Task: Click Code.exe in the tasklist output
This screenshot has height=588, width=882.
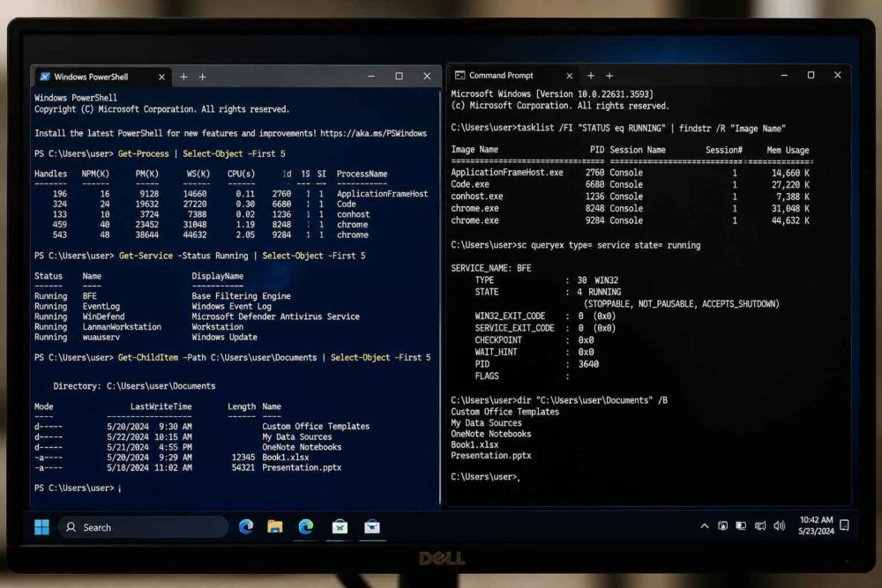Action: 470,184
